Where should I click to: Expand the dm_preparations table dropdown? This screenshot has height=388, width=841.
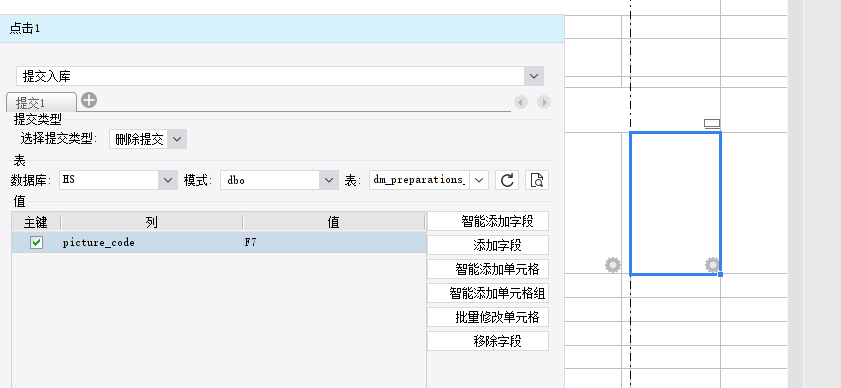coord(479,180)
